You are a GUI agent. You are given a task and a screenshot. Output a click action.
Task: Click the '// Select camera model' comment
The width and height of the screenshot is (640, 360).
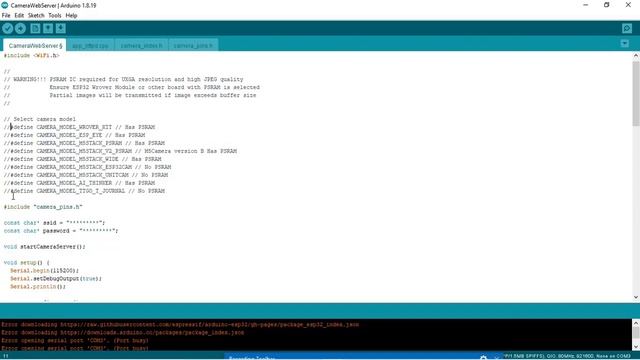tap(40, 119)
